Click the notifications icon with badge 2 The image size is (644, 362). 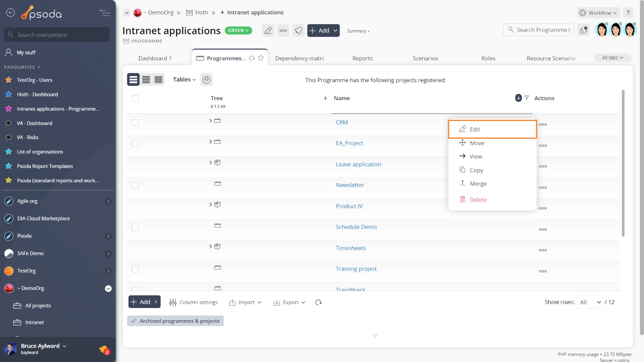(x=104, y=349)
